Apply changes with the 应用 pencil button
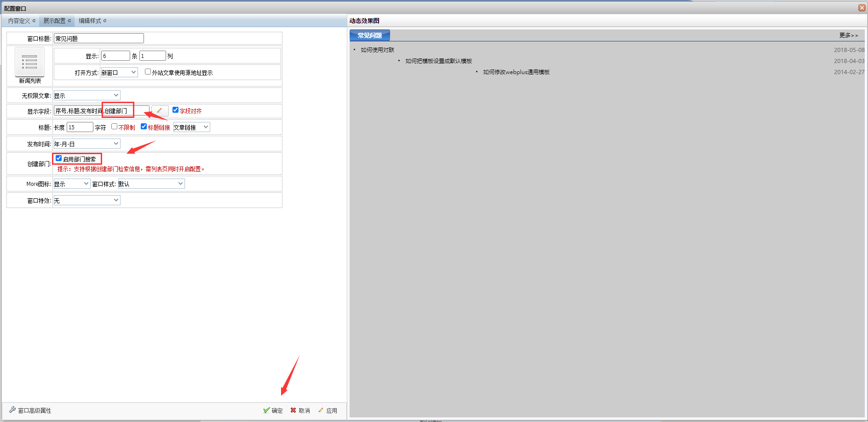Image resolution: width=868 pixels, height=422 pixels. [328, 410]
